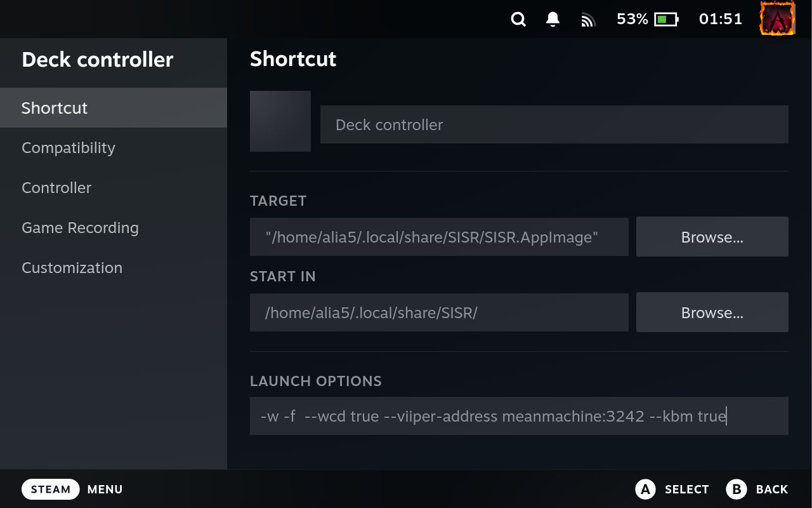Open the search from the top bar
This screenshot has height=508, width=812.
(x=518, y=19)
